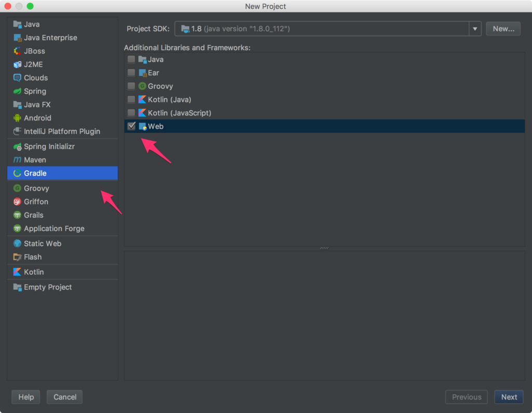Image resolution: width=532 pixels, height=413 pixels.
Task: Click the Kotlin (JavaScript) framework icon
Action: click(142, 113)
